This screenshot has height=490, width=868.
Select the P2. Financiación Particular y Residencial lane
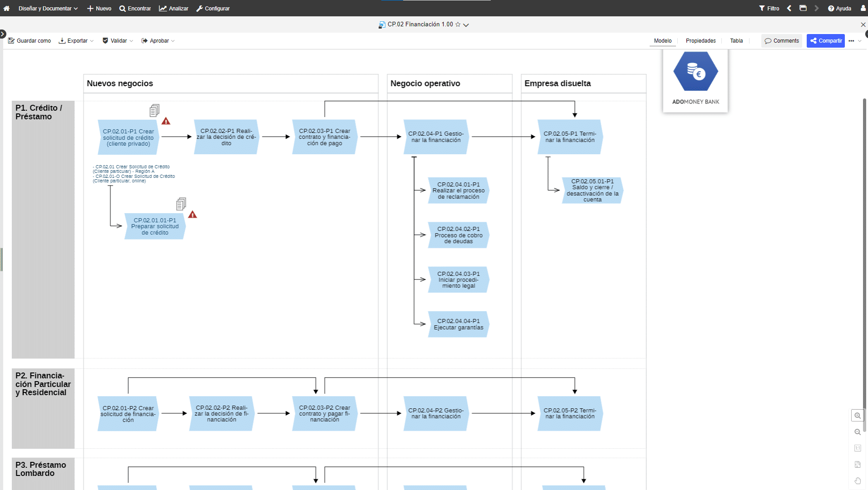43,408
